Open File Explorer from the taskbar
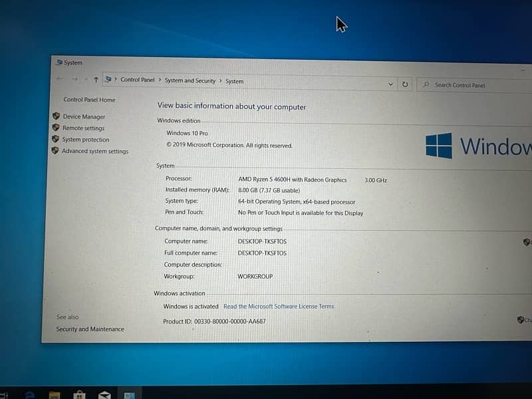 click(x=55, y=395)
